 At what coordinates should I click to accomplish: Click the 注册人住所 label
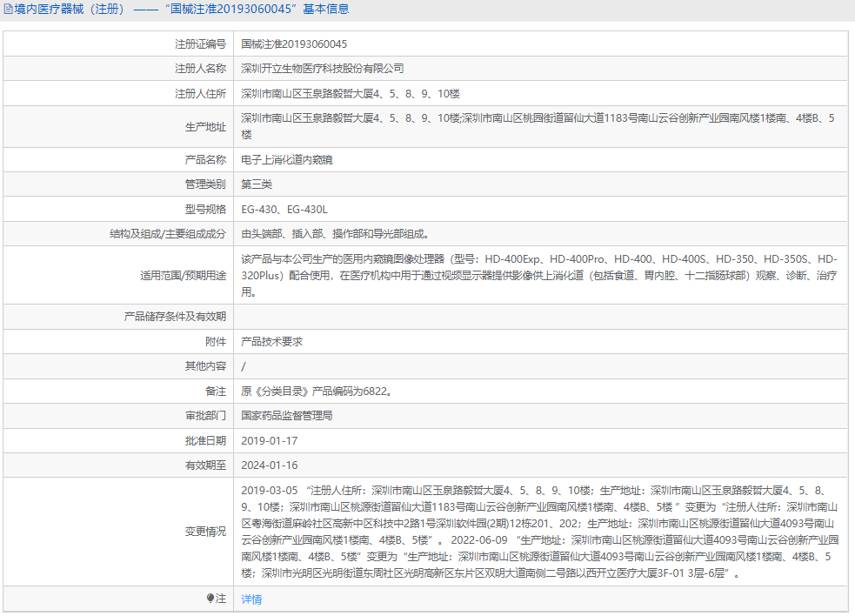(x=200, y=94)
